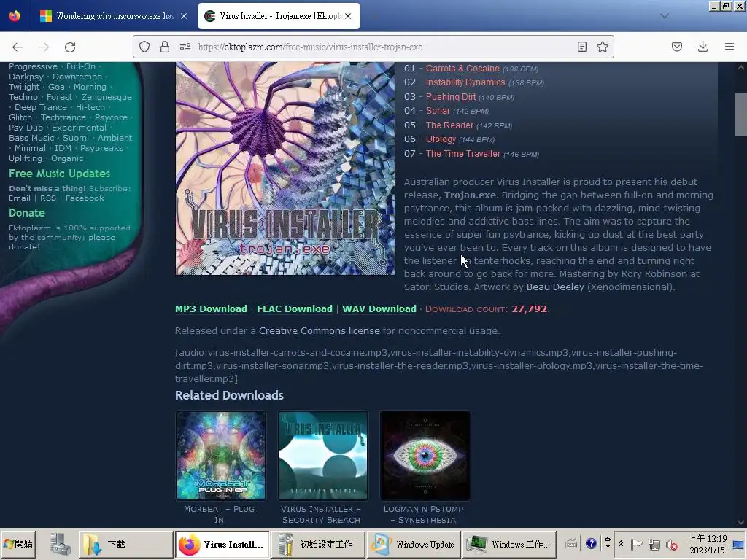Image resolution: width=747 pixels, height=560 pixels.
Task: Open the muted volume tray icon
Action: (672, 544)
